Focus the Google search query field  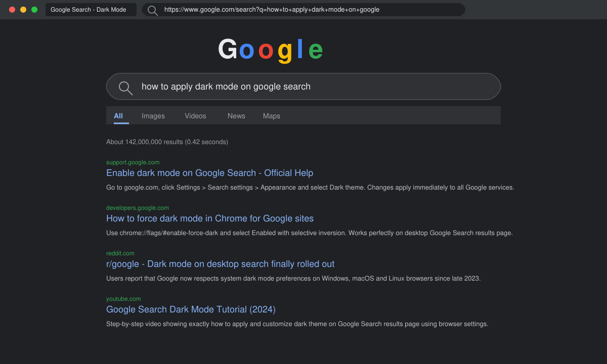pos(303,86)
